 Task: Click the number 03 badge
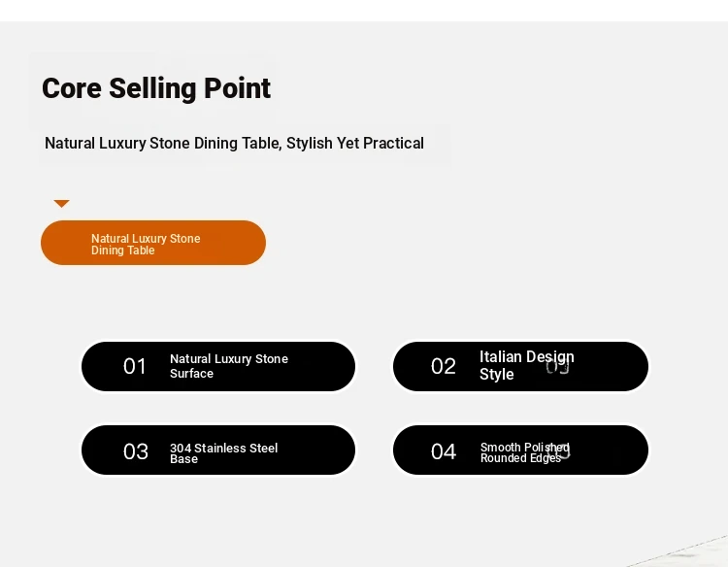pos(136,451)
